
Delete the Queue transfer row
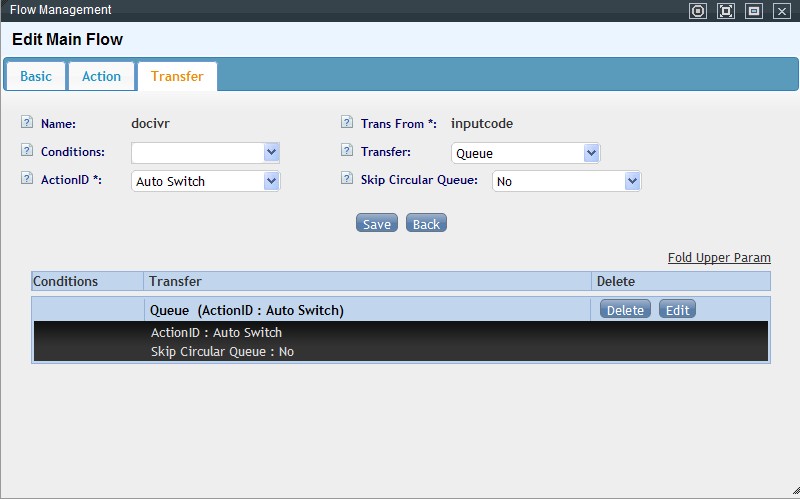click(x=625, y=310)
